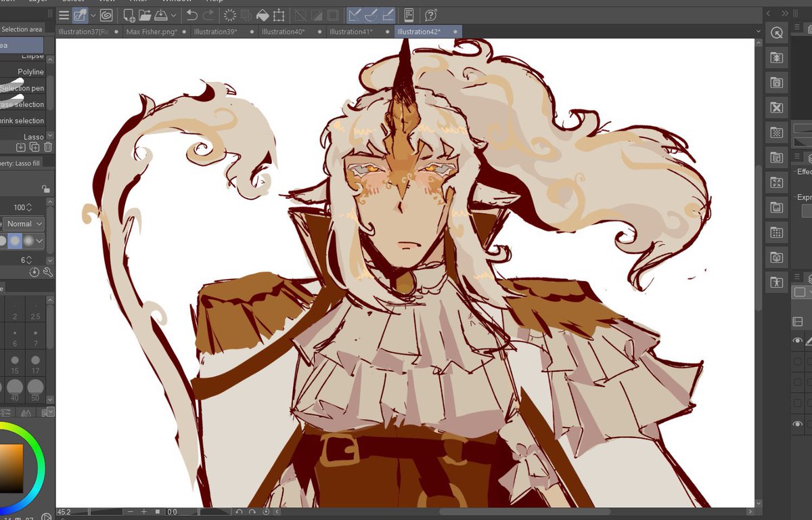Expand save options dropdown arrow
The width and height of the screenshot is (812, 520).
[x=173, y=15]
